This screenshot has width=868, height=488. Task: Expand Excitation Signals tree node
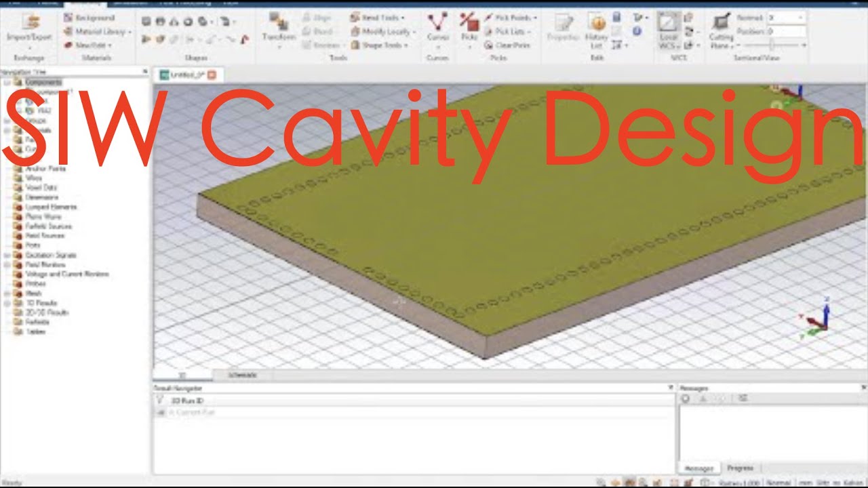(x=6, y=255)
